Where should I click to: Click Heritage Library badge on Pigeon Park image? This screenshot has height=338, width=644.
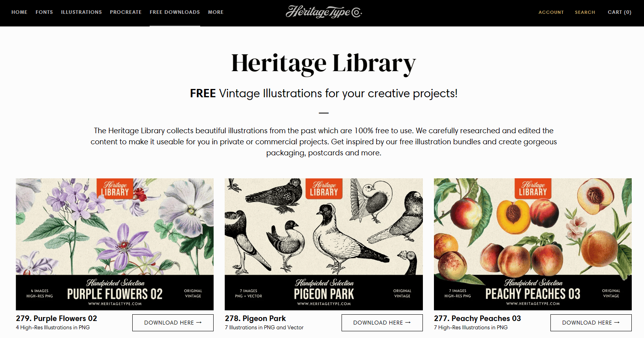tap(324, 189)
